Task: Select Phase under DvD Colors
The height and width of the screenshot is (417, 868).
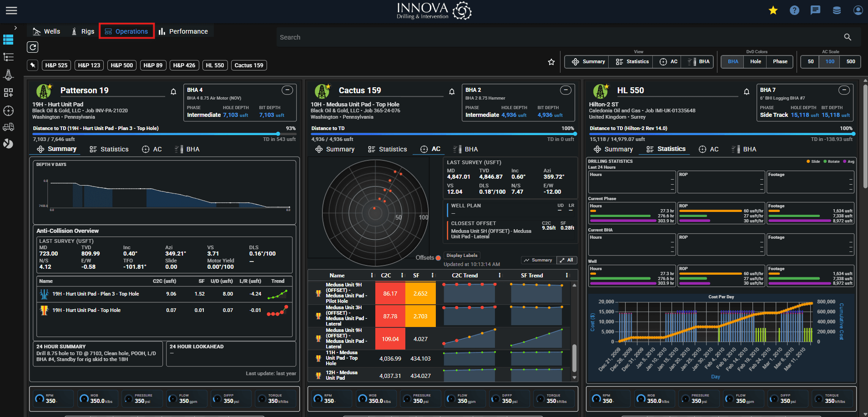Action: click(780, 61)
